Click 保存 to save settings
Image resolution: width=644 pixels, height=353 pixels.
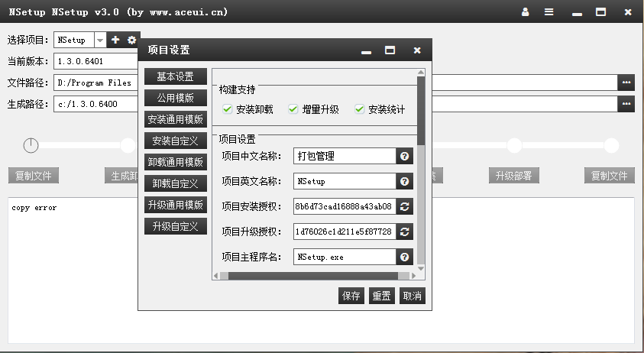(351, 296)
